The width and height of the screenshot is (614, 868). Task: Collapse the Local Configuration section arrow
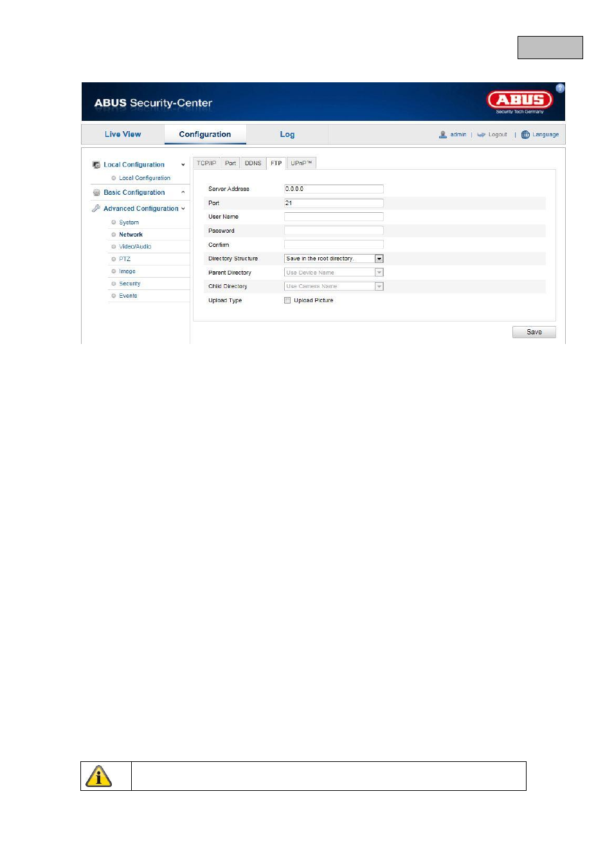point(183,165)
